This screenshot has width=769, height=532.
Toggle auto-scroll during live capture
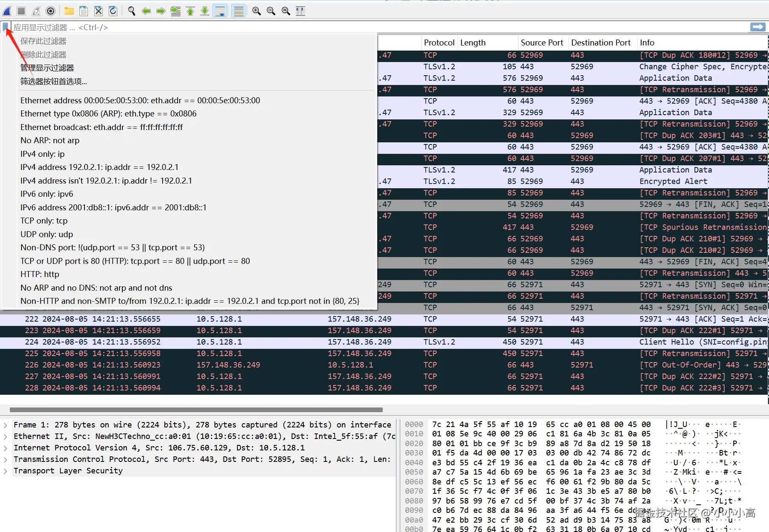click(220, 11)
